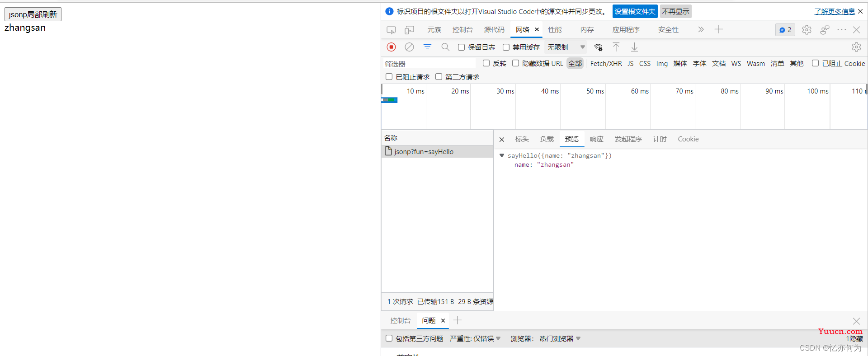Screen dimensions: 868x356
Task: Switch to the 元素 tab
Action: [x=434, y=30]
